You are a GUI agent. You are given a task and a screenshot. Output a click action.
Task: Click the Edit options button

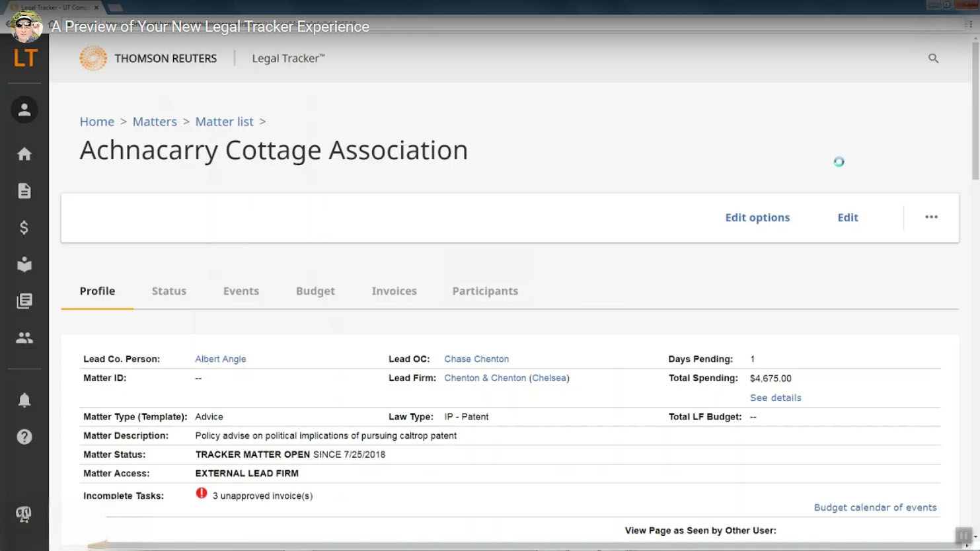pyautogui.click(x=757, y=217)
